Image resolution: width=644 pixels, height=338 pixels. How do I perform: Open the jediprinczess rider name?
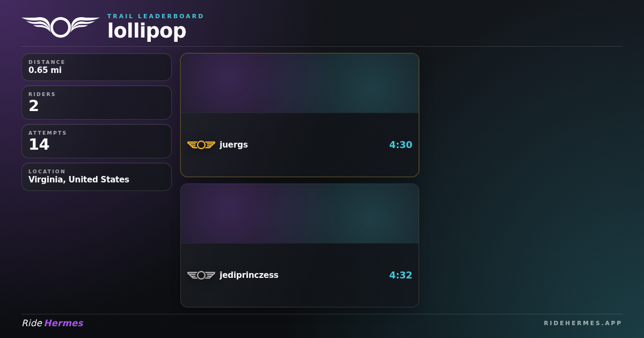point(249,275)
